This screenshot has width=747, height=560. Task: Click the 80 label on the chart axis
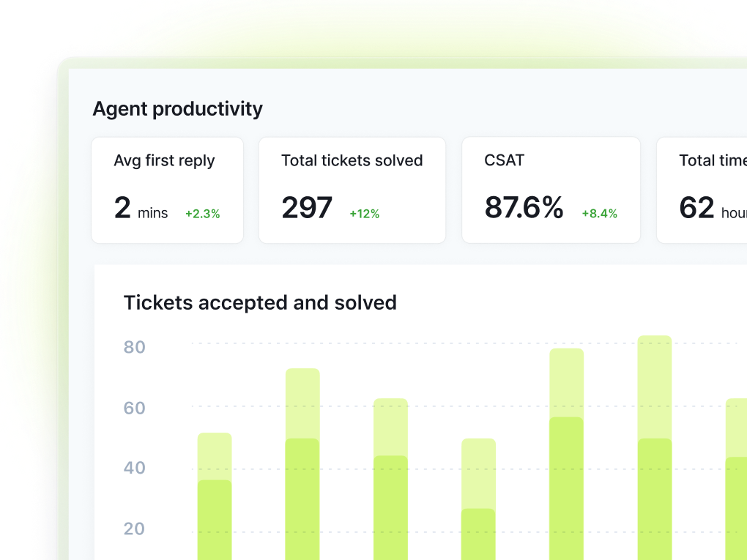[x=135, y=347]
